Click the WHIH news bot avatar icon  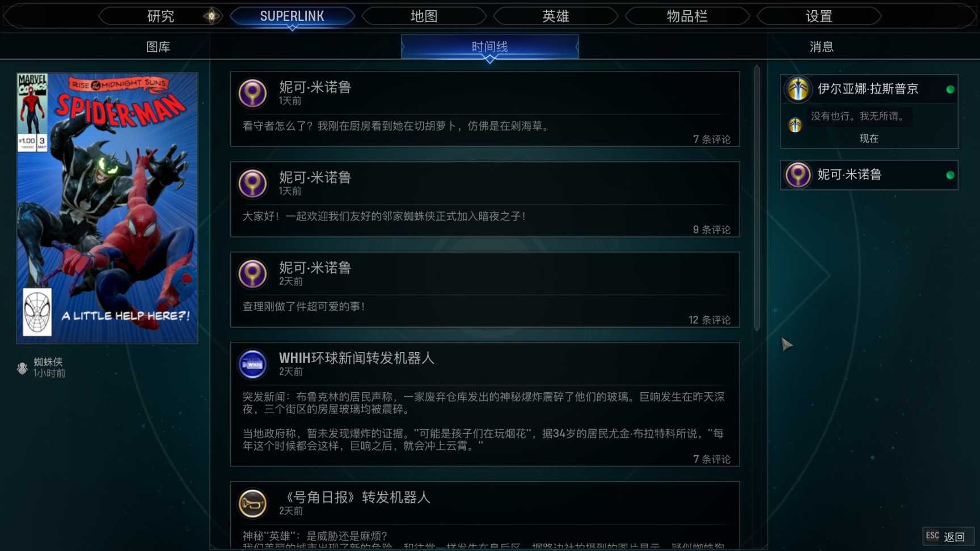[x=252, y=364]
